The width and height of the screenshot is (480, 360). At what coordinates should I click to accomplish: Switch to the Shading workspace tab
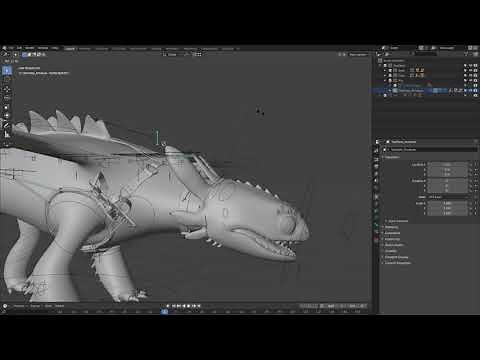tap(156, 49)
